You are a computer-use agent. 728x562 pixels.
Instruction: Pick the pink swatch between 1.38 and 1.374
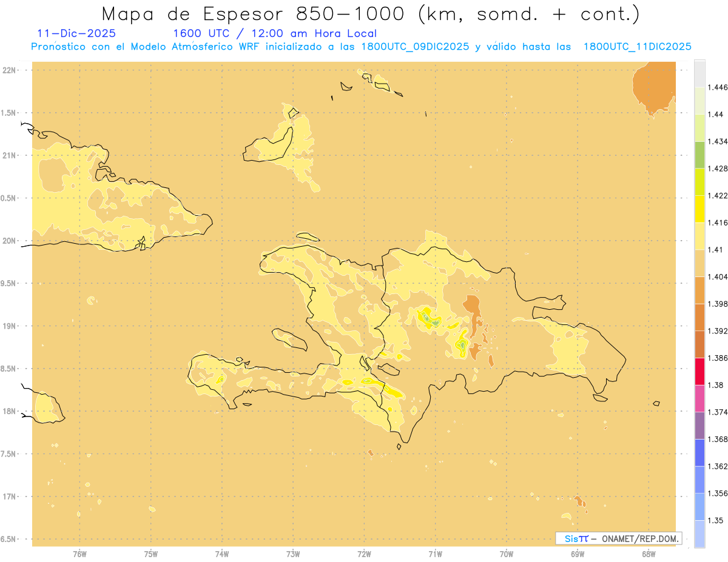tap(699, 398)
